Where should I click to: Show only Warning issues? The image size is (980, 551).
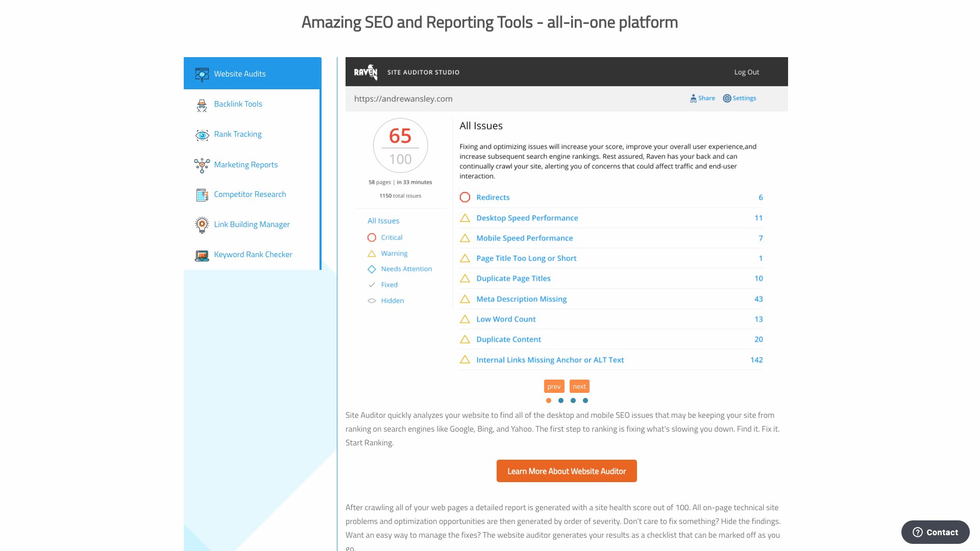pyautogui.click(x=394, y=253)
